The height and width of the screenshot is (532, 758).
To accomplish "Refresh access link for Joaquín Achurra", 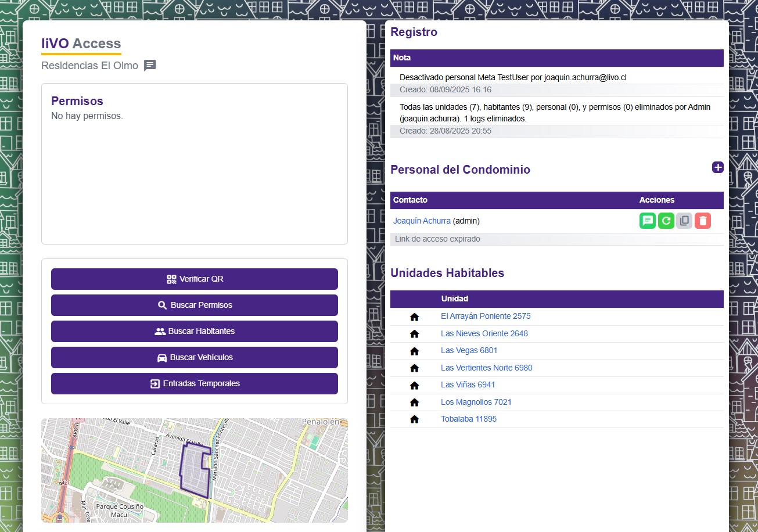I will 666,221.
